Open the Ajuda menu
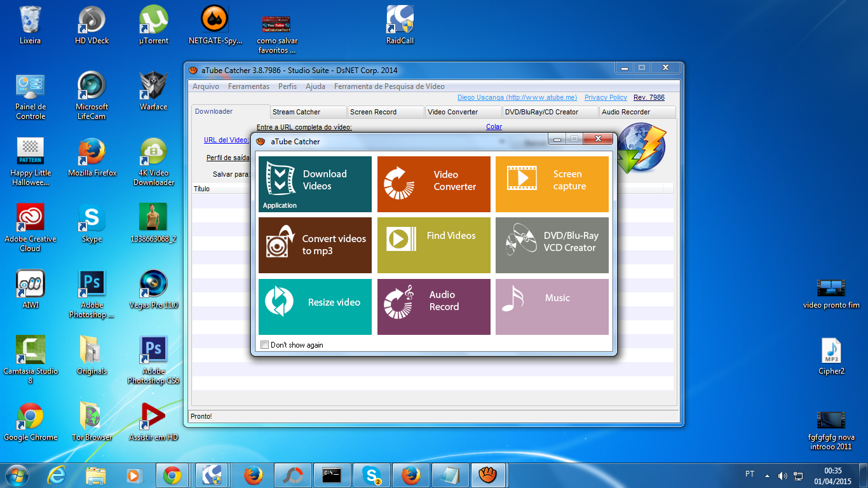868x488 pixels. pyautogui.click(x=315, y=86)
